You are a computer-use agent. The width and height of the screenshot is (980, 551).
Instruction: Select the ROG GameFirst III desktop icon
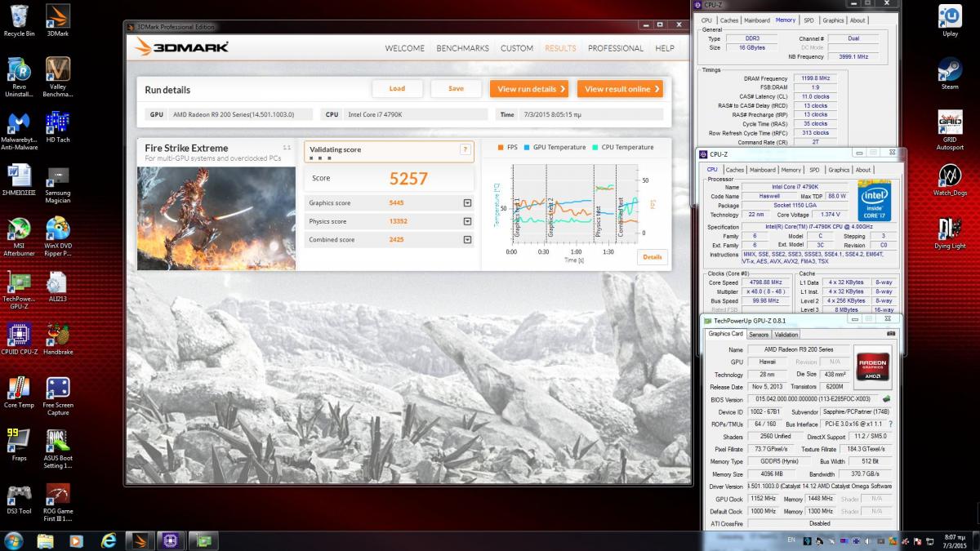(x=58, y=503)
